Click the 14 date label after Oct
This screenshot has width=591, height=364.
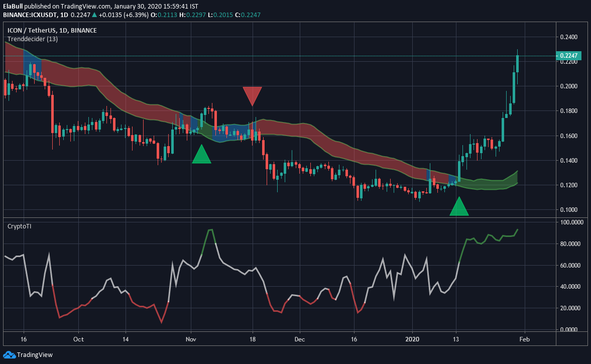(x=126, y=339)
